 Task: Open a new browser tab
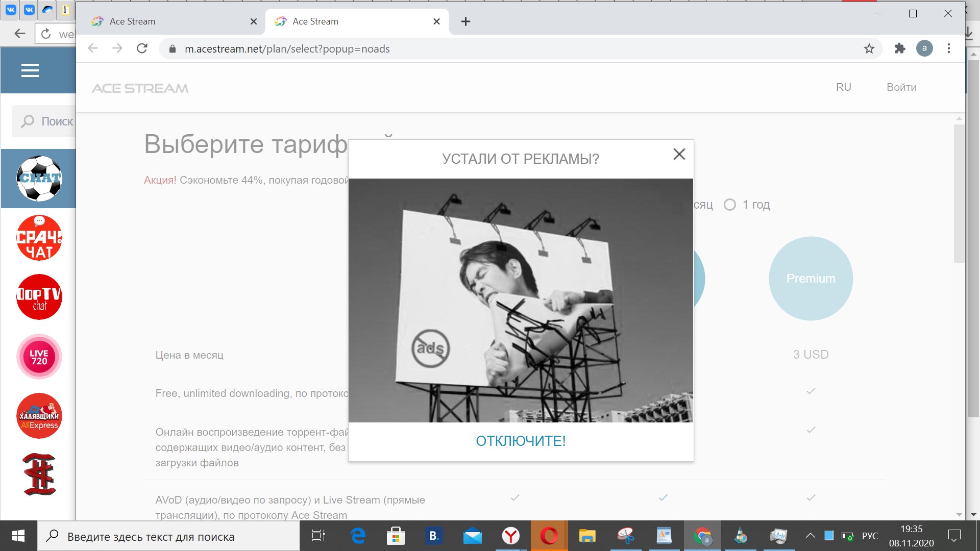pyautogui.click(x=465, y=21)
